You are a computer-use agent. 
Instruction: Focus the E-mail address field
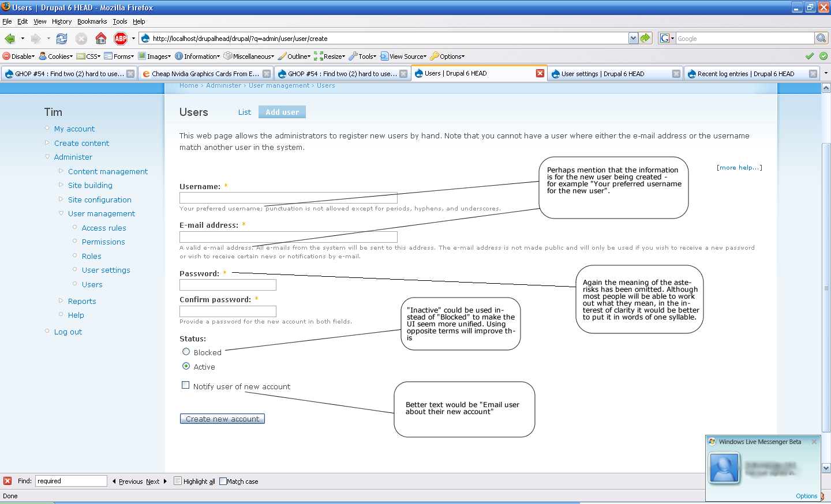pos(289,237)
